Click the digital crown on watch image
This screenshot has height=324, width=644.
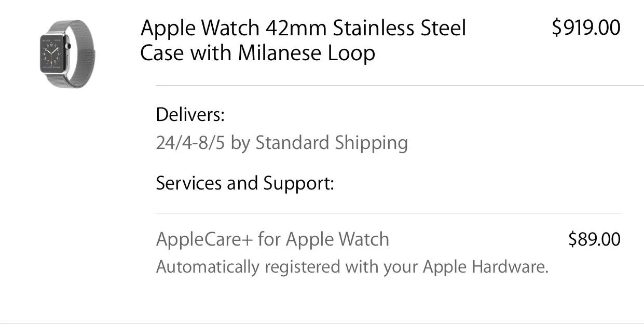click(68, 46)
